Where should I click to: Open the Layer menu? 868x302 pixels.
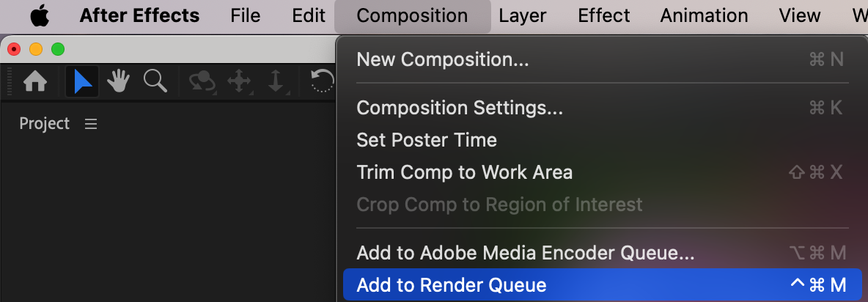tap(523, 15)
